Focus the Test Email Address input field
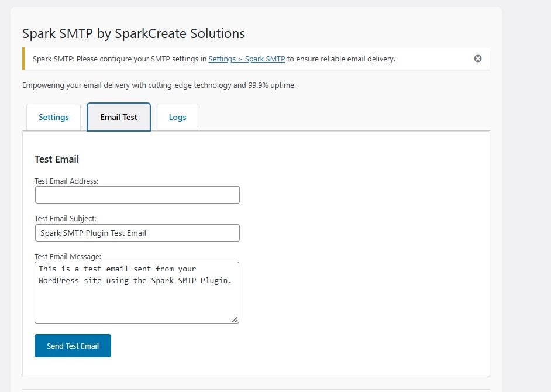The image size is (551, 392). coord(137,194)
